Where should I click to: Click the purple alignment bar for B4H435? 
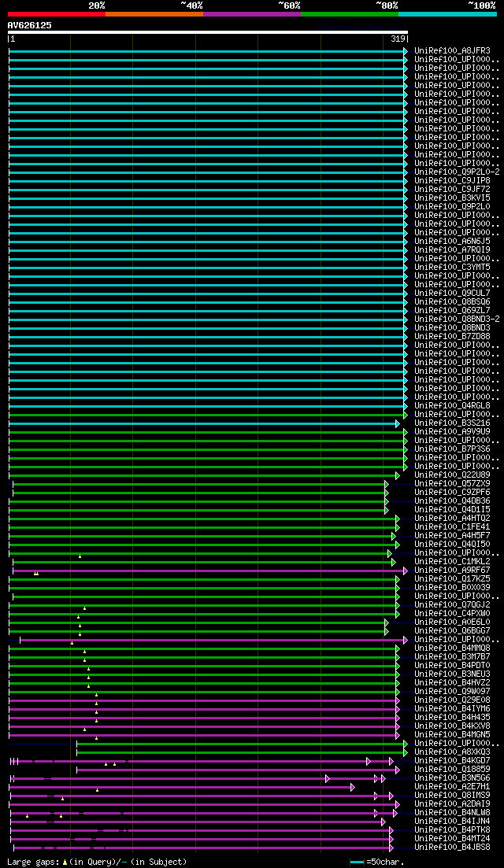click(202, 718)
